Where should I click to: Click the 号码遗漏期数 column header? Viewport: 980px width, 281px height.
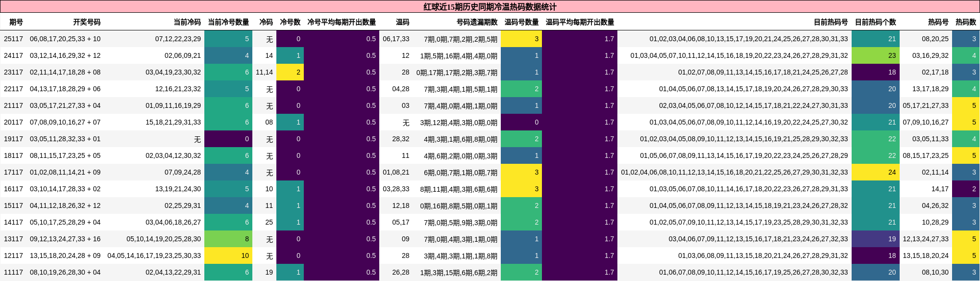click(477, 22)
